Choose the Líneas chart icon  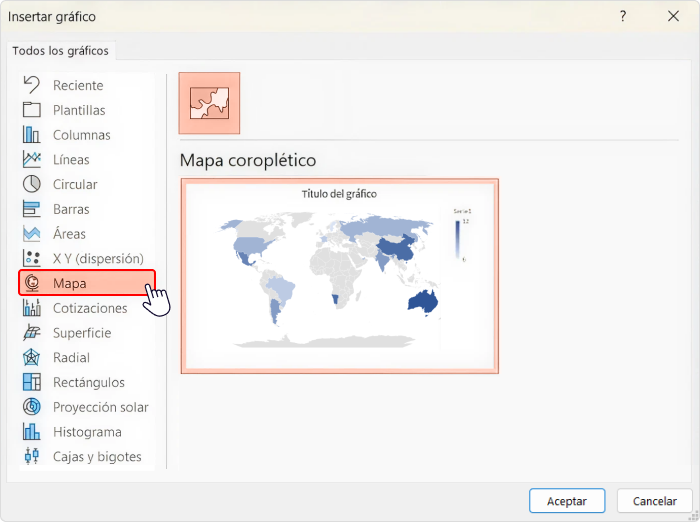click(32, 159)
